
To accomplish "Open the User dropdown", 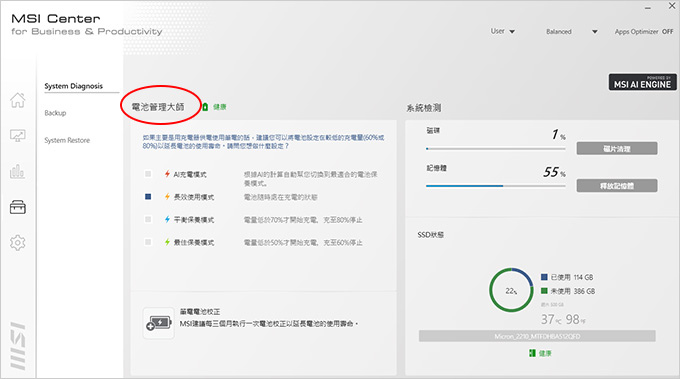I will [x=503, y=31].
